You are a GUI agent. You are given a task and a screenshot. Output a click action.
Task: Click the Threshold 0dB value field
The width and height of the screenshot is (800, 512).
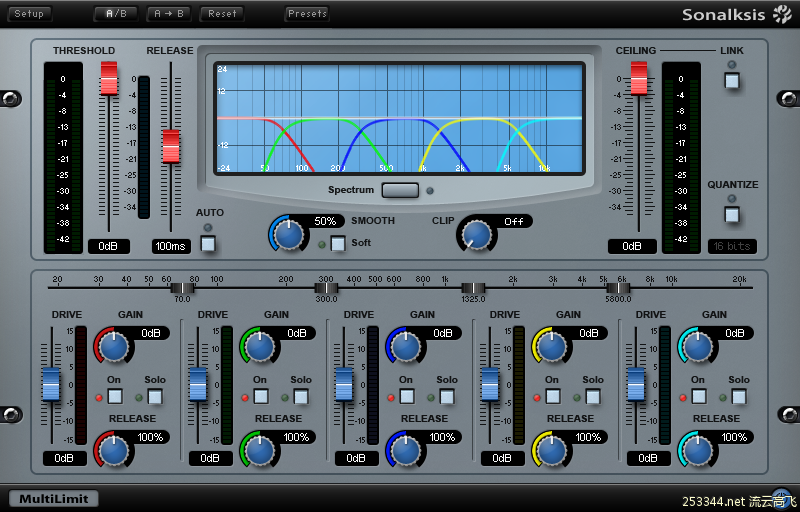(108, 246)
